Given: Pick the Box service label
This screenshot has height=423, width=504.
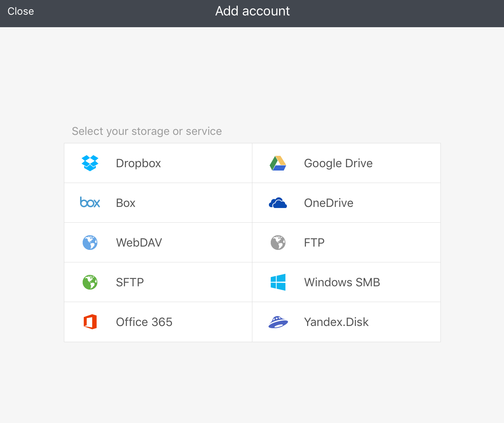Looking at the screenshot, I should [126, 203].
